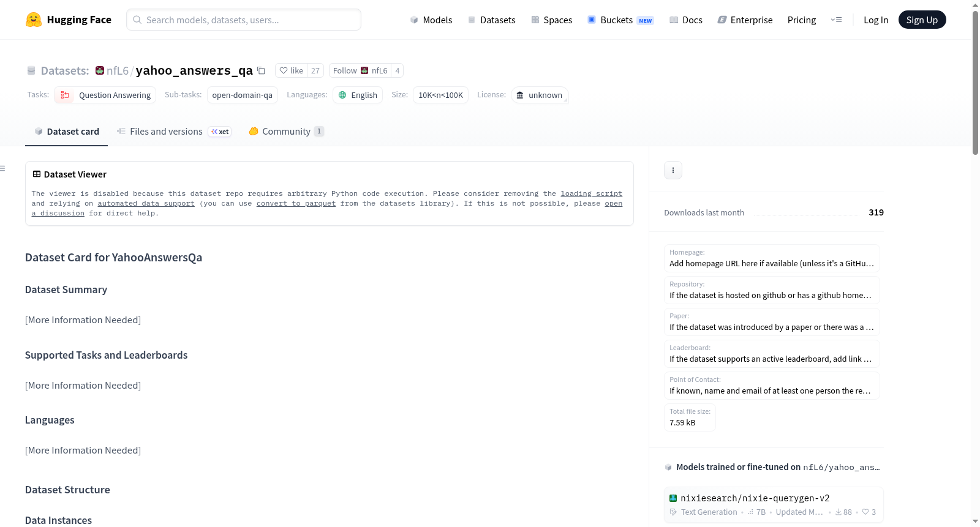The image size is (980, 527).
Task: Click the Total file size value 7.59 kB
Action: point(682,423)
